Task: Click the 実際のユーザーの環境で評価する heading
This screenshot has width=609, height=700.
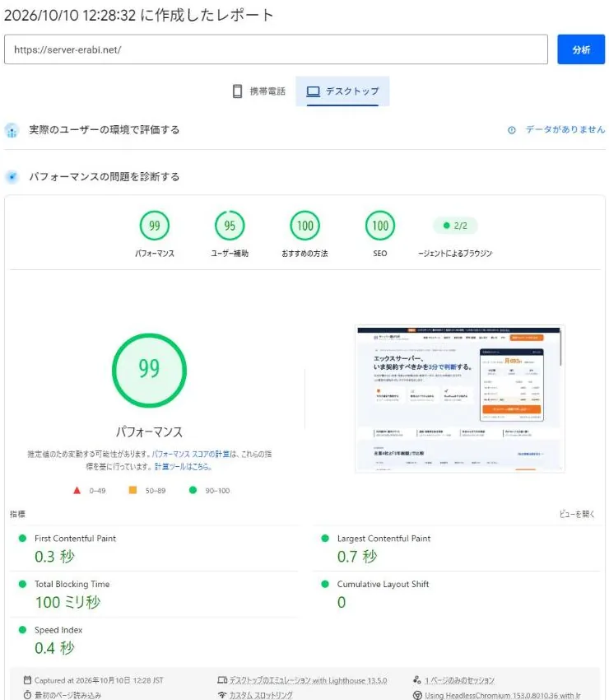Action: (x=104, y=129)
